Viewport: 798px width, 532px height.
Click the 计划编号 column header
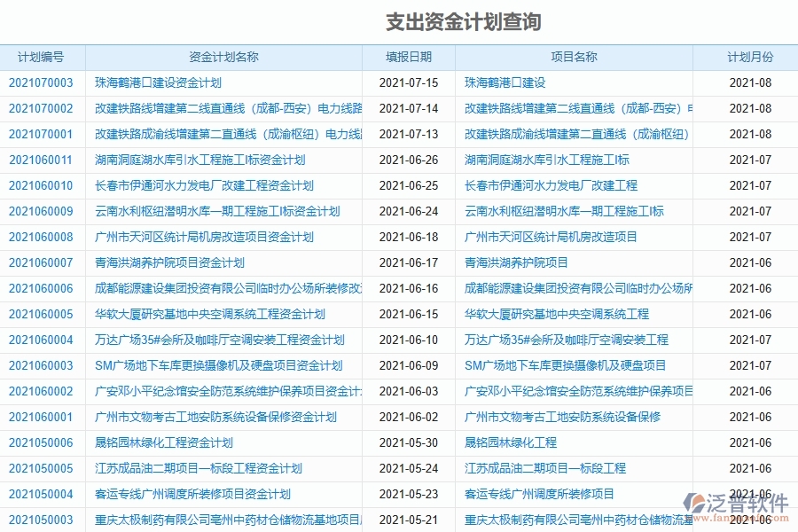coord(38,57)
